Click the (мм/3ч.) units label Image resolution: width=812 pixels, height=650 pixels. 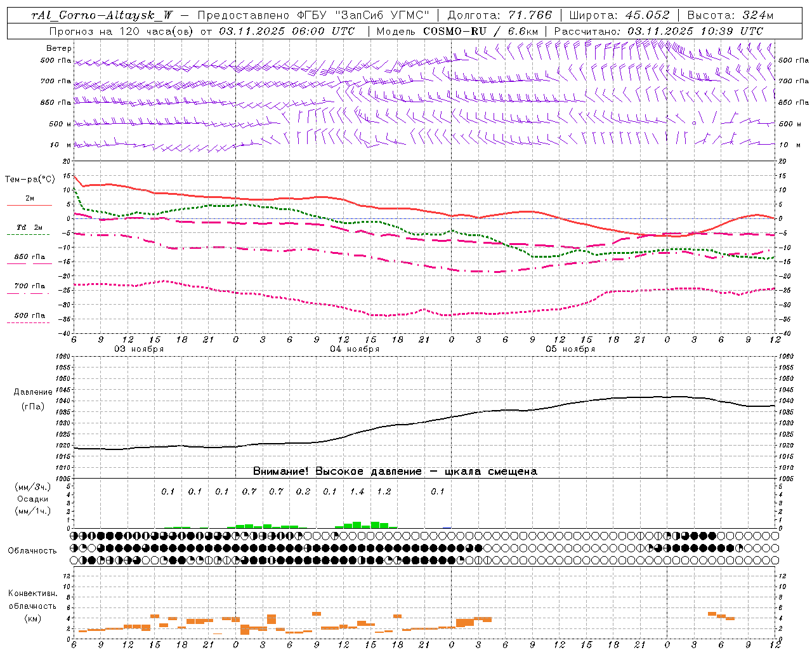[32, 487]
